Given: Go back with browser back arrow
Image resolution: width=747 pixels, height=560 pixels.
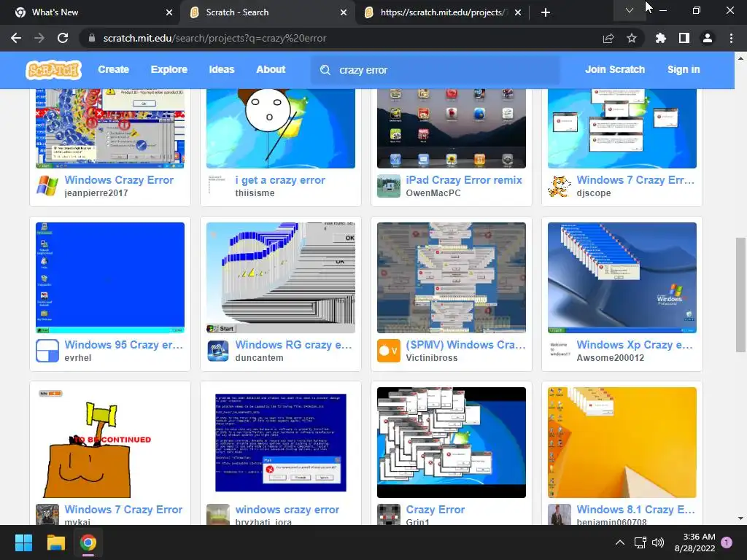Looking at the screenshot, I should tap(16, 38).
